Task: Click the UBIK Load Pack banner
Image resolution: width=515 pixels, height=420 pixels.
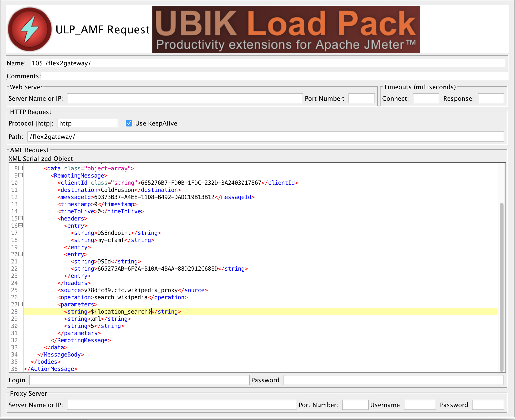Action: point(286,29)
